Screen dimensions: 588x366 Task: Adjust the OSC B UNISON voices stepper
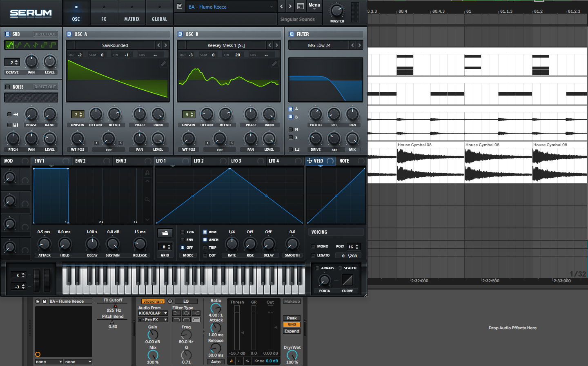point(189,114)
